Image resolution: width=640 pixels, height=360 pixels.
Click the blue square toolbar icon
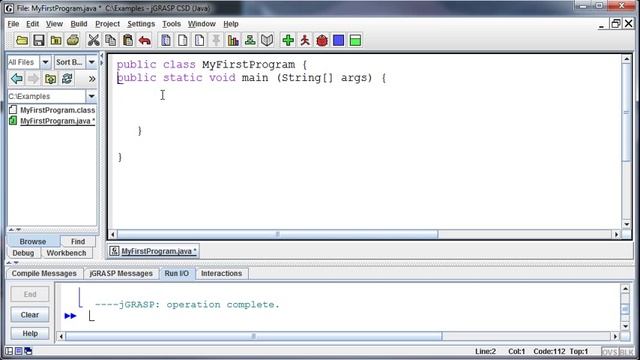(x=339, y=40)
